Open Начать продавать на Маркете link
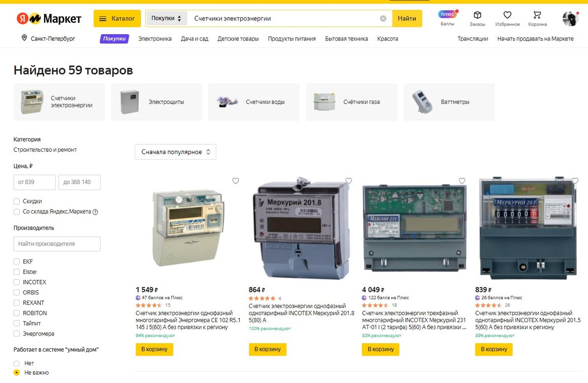 click(536, 39)
